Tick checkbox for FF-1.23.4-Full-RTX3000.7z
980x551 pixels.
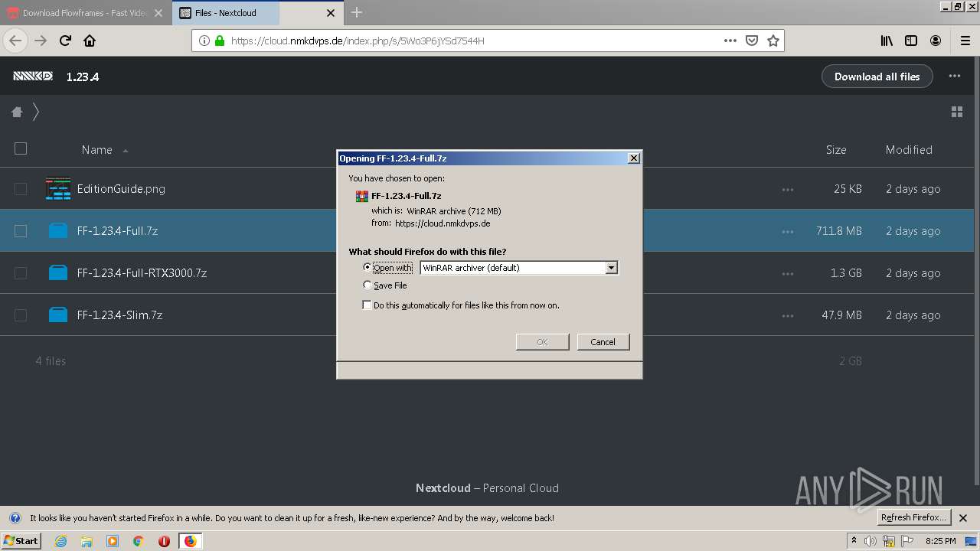pyautogui.click(x=21, y=273)
